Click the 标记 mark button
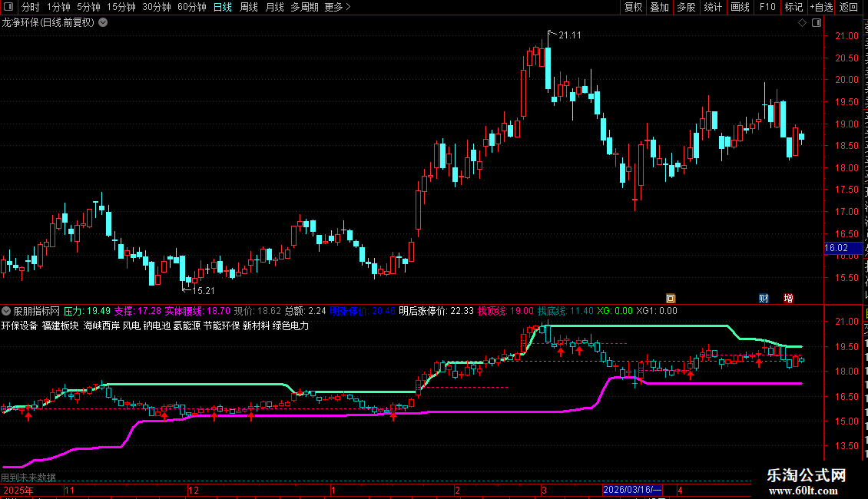Viewport: 868px width, 499px height. point(793,7)
